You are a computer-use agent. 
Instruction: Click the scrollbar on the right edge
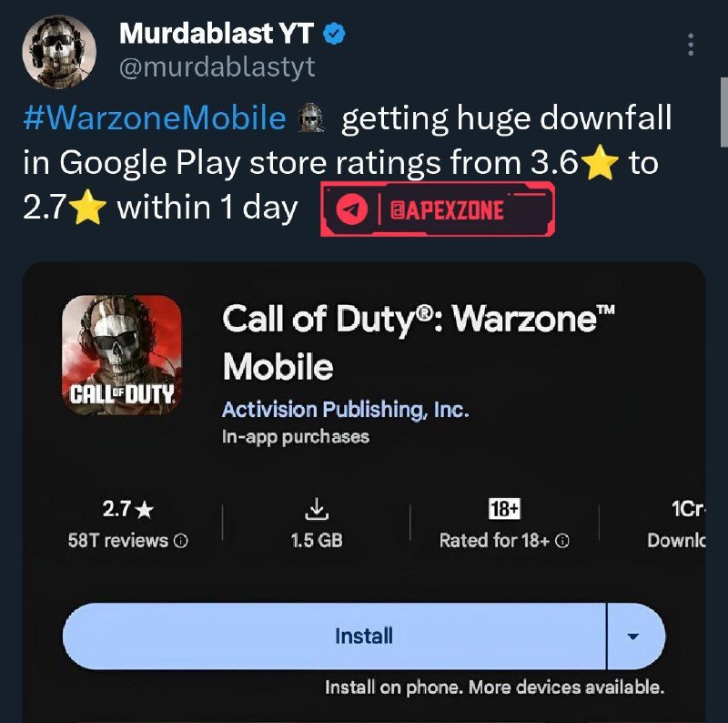723,112
